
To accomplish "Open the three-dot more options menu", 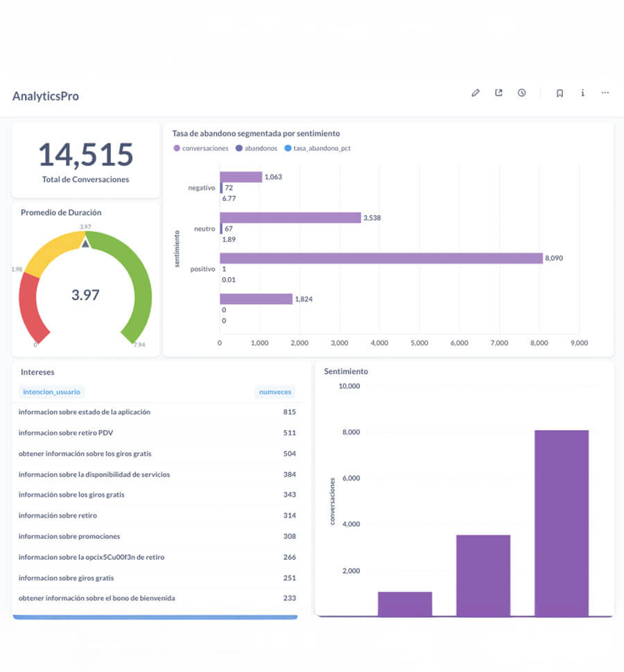I will [605, 93].
